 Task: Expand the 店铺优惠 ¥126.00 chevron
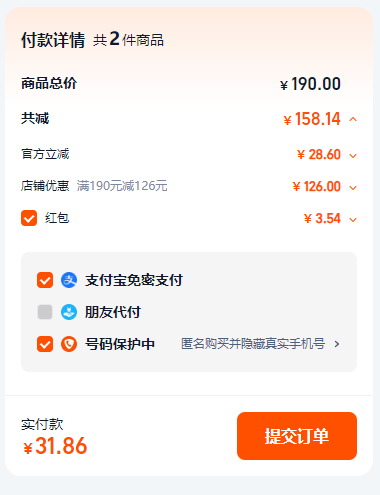tap(353, 187)
